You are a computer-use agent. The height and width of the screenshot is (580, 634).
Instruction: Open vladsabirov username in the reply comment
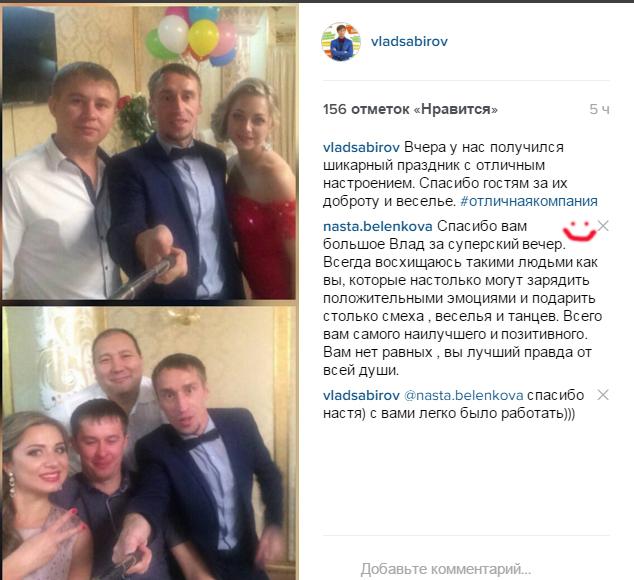coord(361,395)
